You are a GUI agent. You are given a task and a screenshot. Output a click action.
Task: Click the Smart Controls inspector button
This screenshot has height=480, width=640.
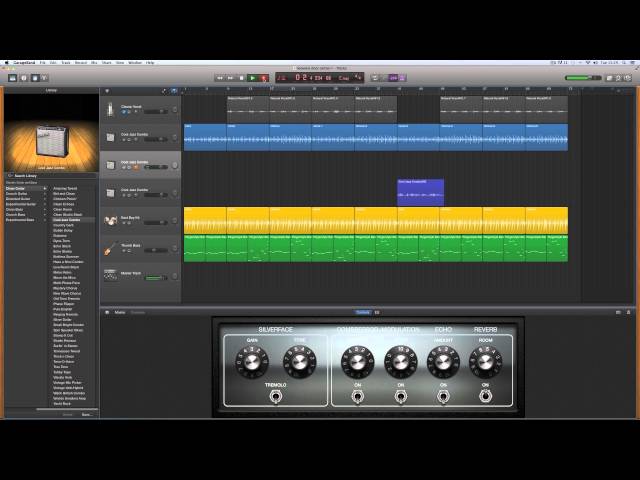[107, 312]
